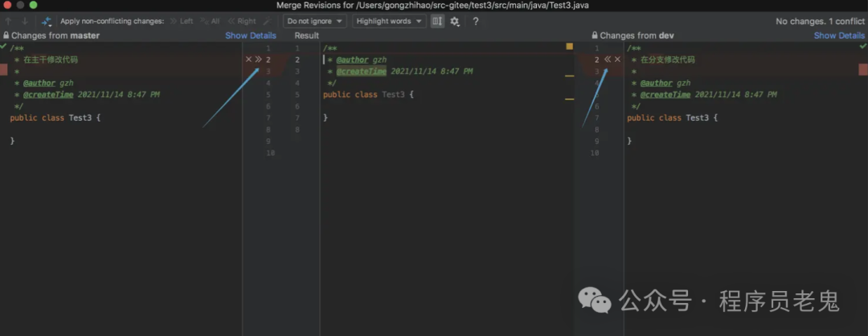868x336 pixels.
Task: Open the merge settings gear menu
Action: [455, 21]
